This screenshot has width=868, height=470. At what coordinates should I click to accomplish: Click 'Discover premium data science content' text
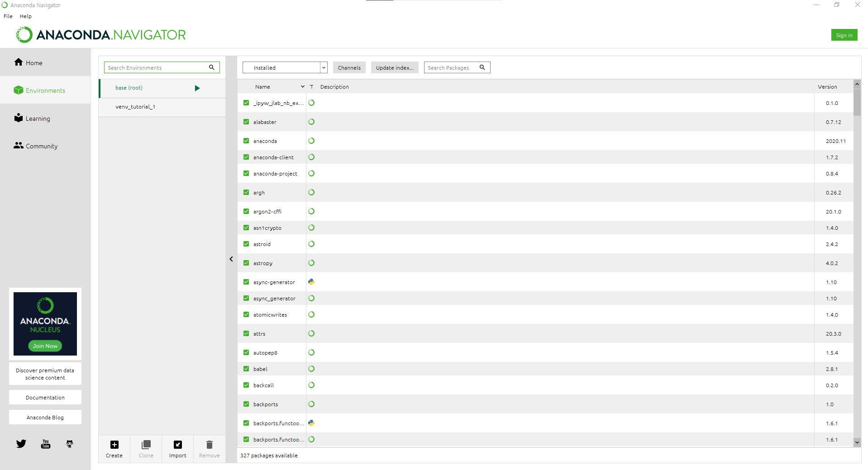click(x=45, y=374)
